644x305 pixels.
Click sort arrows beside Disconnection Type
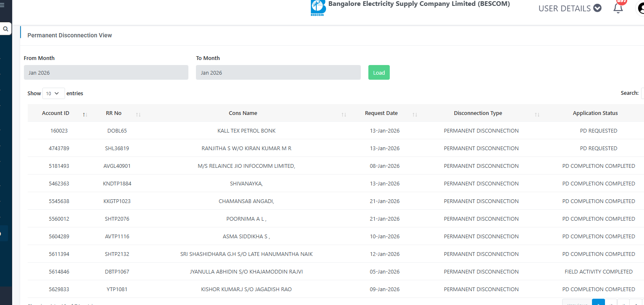(x=537, y=114)
